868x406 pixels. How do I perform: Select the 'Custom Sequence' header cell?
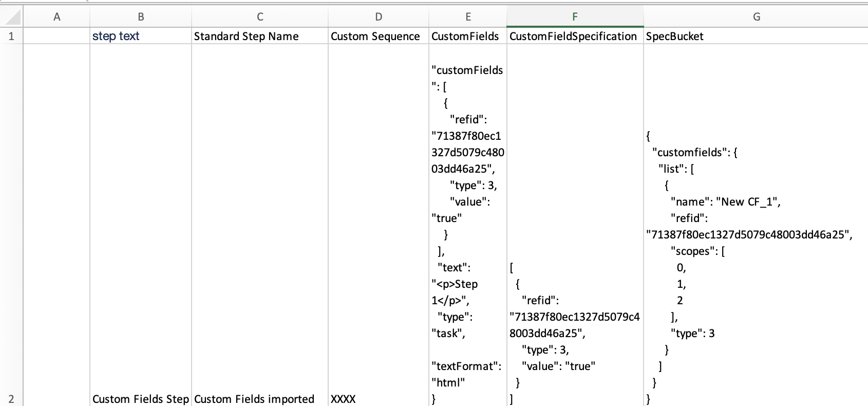pos(379,36)
